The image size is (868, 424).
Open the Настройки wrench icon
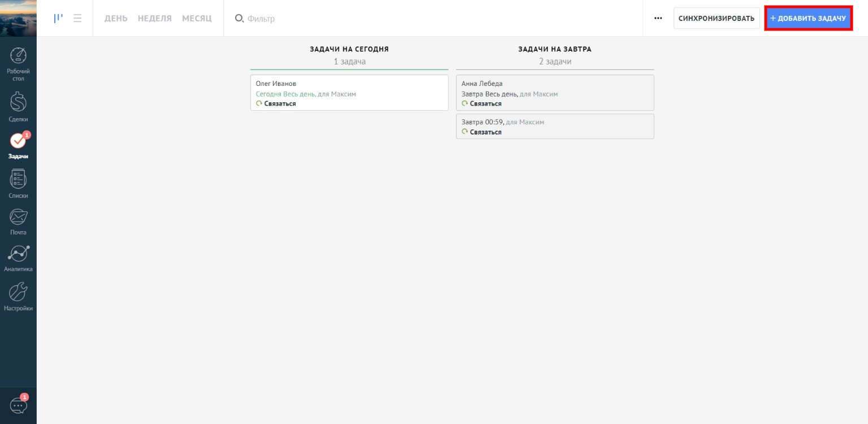[18, 292]
